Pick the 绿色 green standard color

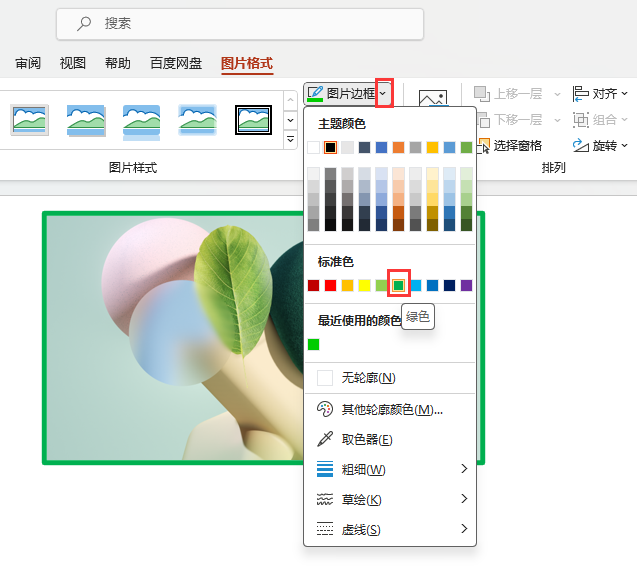click(x=399, y=286)
